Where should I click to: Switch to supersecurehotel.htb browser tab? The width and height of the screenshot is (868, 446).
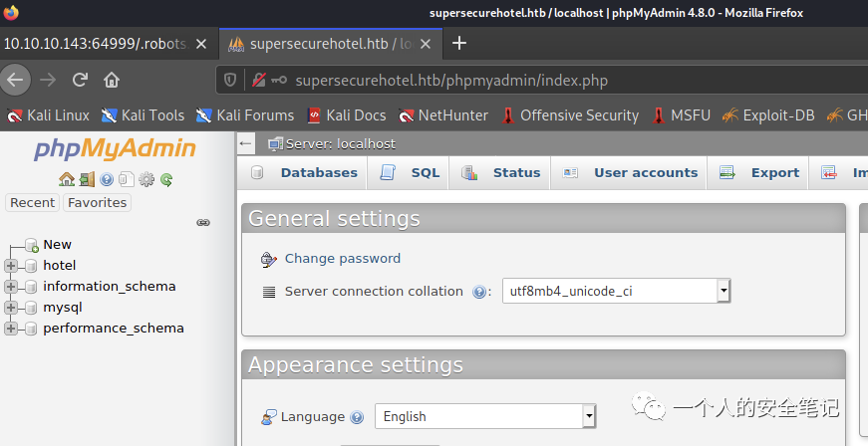point(331,44)
